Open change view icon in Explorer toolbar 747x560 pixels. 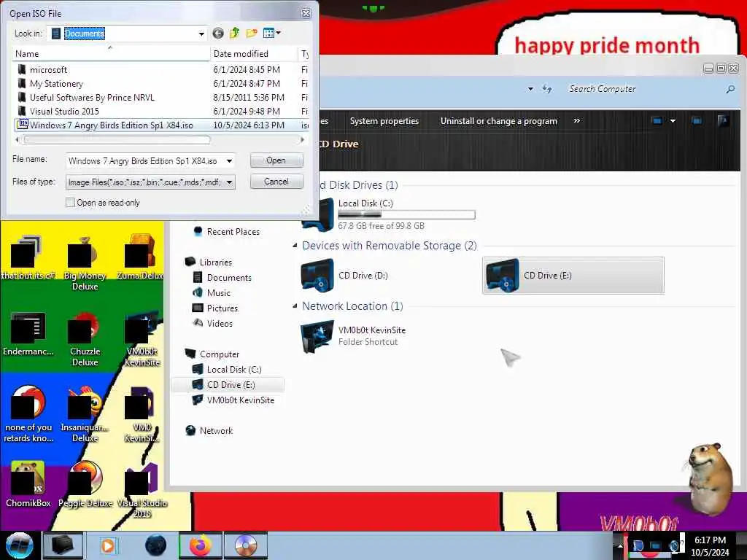pyautogui.click(x=657, y=121)
